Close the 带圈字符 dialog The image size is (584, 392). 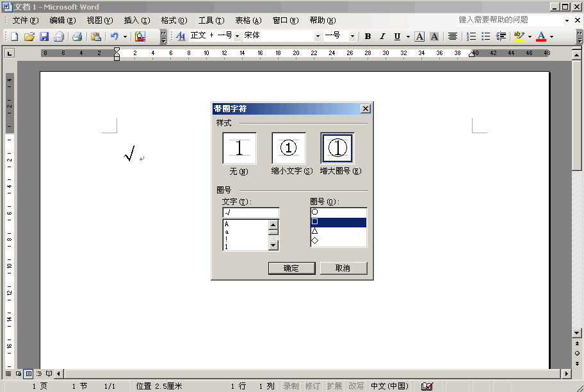[x=366, y=109]
